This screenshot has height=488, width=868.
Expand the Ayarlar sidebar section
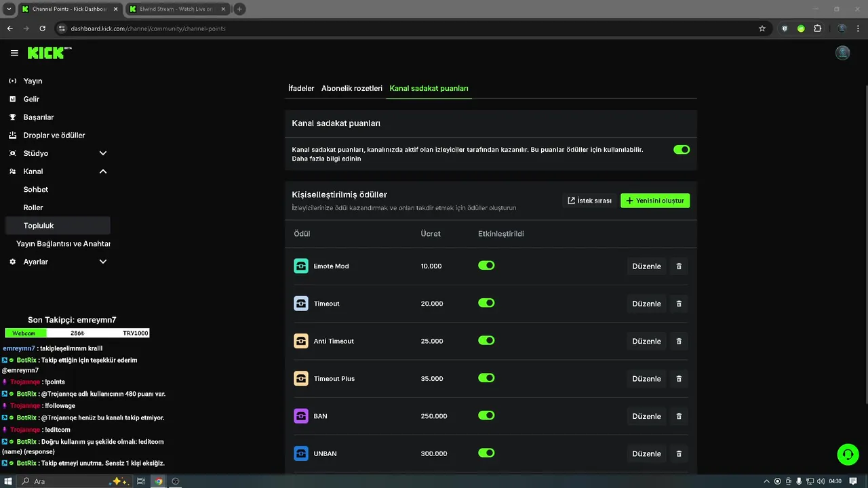coord(103,262)
